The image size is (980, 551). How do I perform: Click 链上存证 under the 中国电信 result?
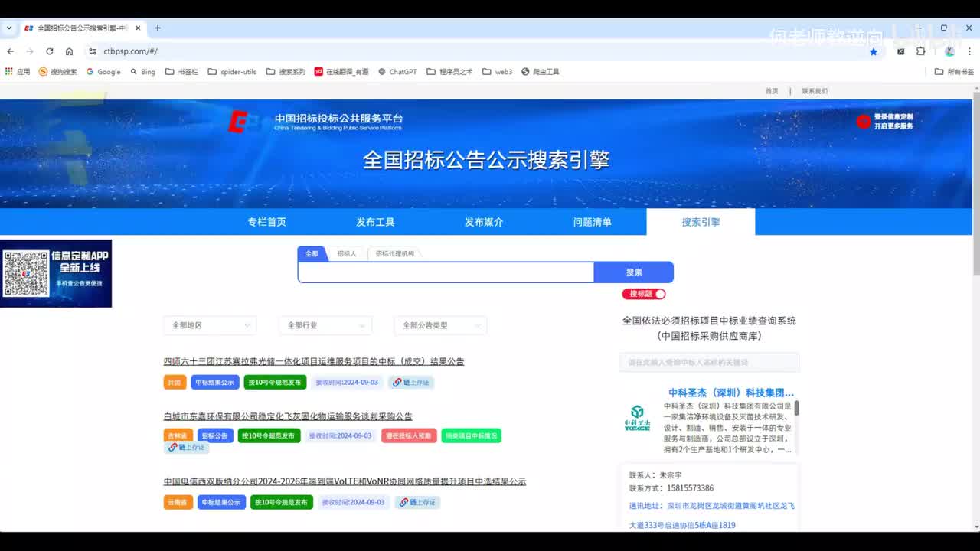tap(417, 503)
